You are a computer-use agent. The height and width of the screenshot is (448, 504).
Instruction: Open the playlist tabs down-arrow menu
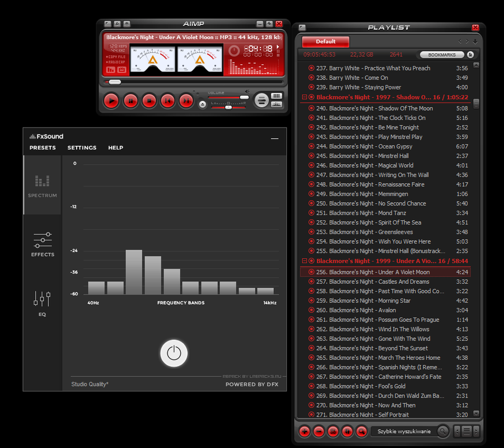pos(475,41)
